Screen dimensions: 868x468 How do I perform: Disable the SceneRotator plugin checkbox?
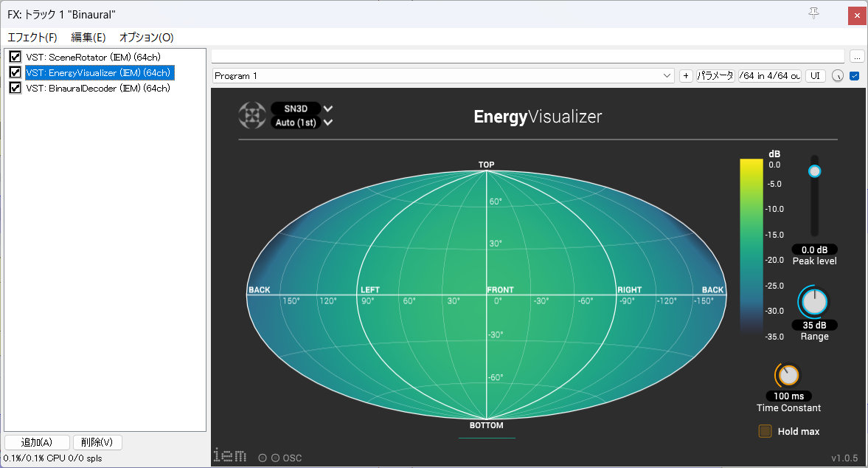(x=15, y=57)
